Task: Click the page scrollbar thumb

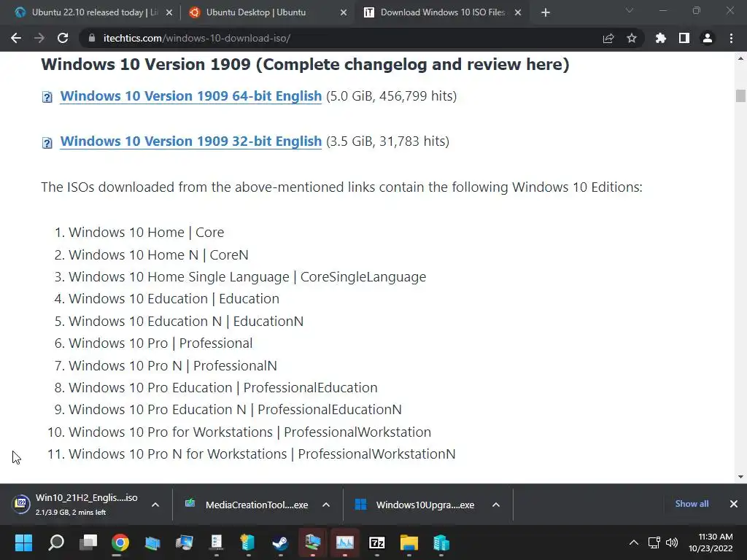Action: (x=740, y=96)
